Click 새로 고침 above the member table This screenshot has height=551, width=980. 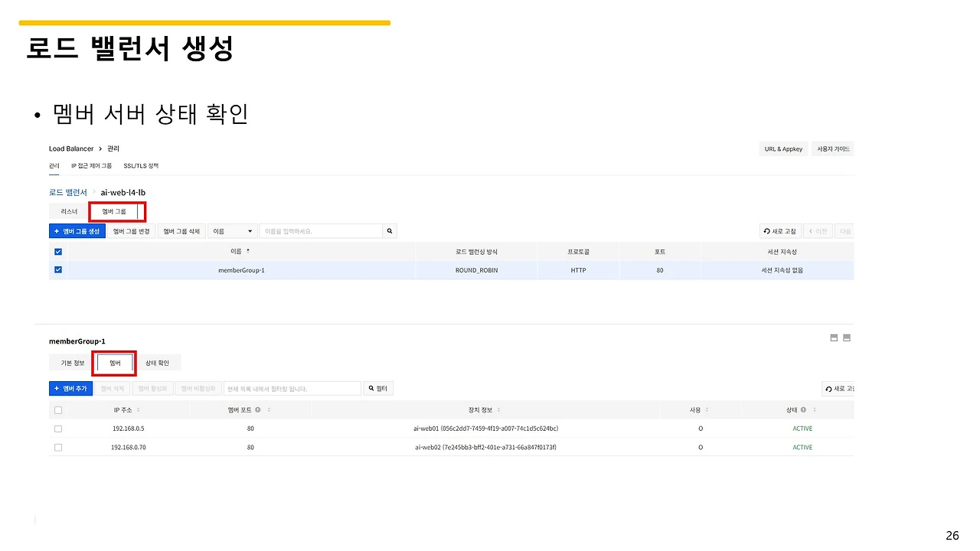point(838,390)
